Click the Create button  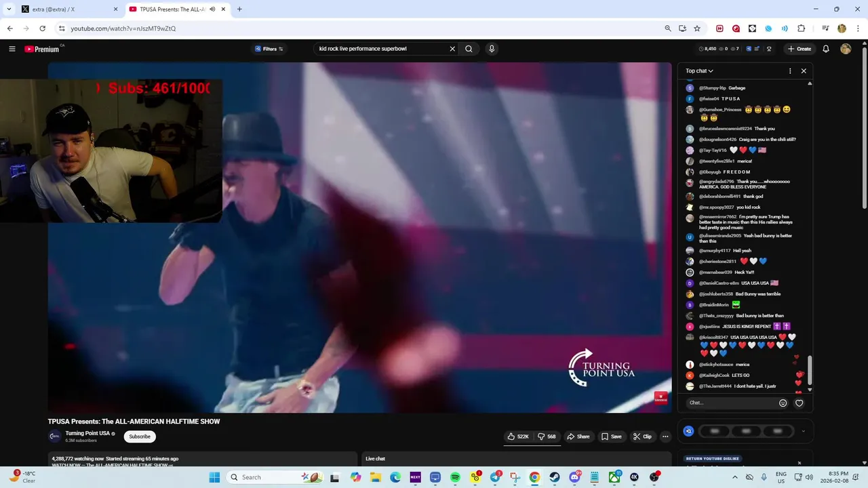pyautogui.click(x=800, y=49)
